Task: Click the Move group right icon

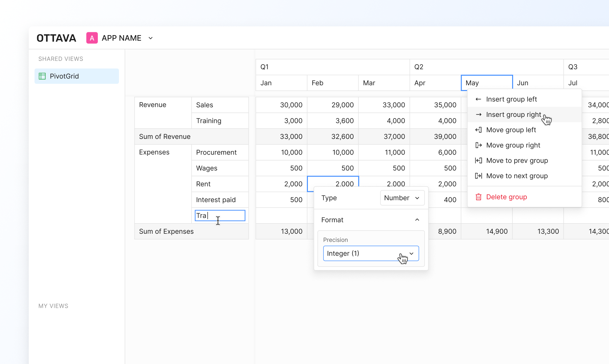Action: 478,145
